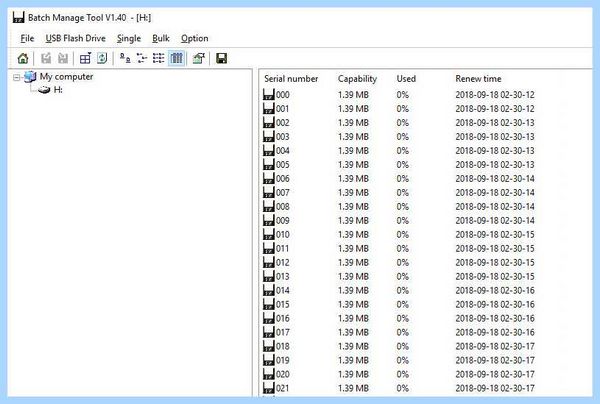Click the 1.39 MB capability of entry 010

click(353, 235)
